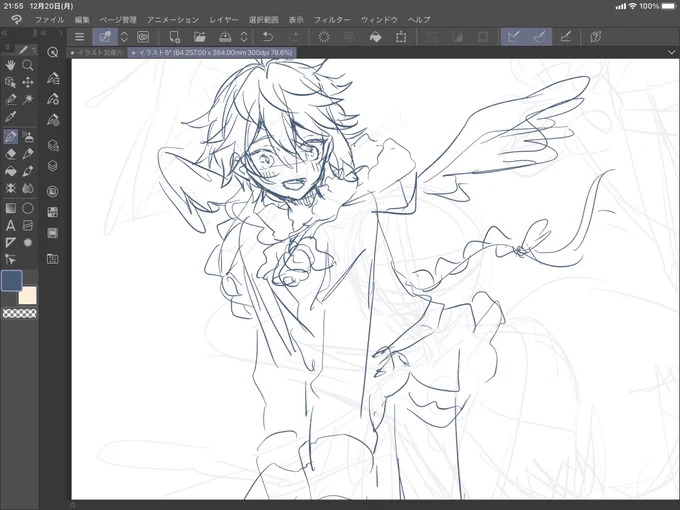Toggle the highlighted pen-and-finger mode icon
Viewport: 680px width, 510px height.
tap(105, 37)
